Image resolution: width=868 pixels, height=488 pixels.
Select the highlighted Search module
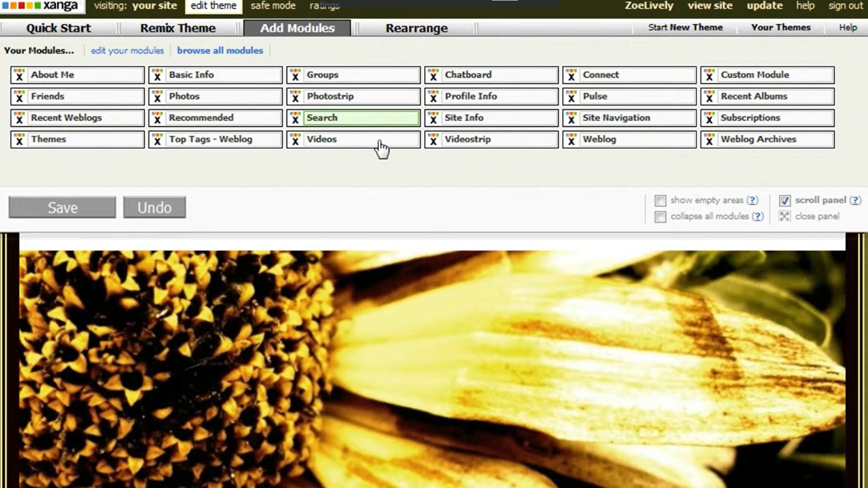pos(361,118)
